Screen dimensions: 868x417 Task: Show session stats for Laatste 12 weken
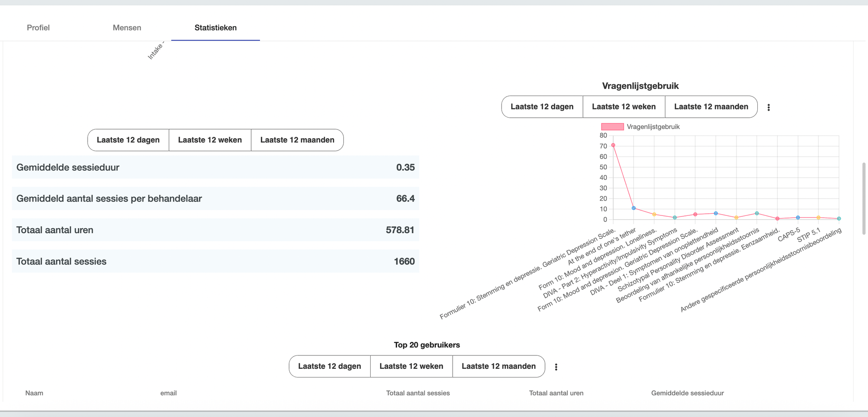coord(210,140)
